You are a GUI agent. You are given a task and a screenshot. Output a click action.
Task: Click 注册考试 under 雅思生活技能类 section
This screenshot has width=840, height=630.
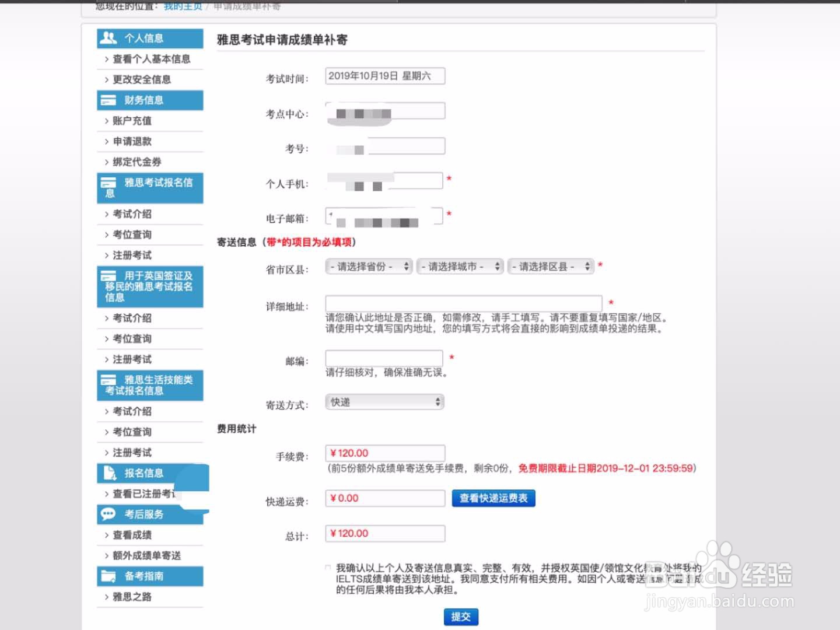point(132,452)
